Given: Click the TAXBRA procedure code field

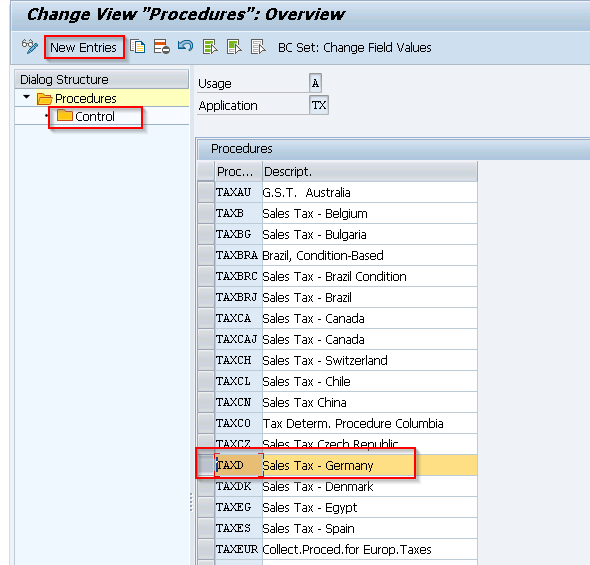Looking at the screenshot, I should pyautogui.click(x=238, y=255).
